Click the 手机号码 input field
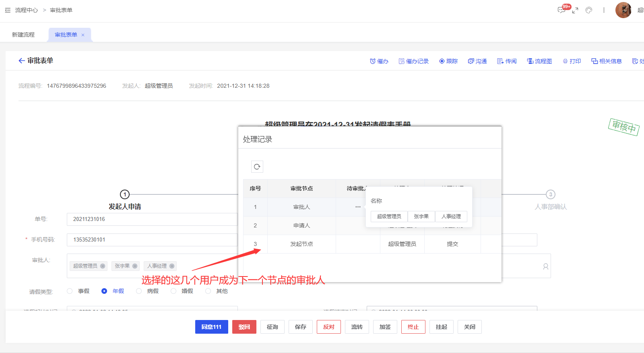644x353 pixels. tap(152, 239)
